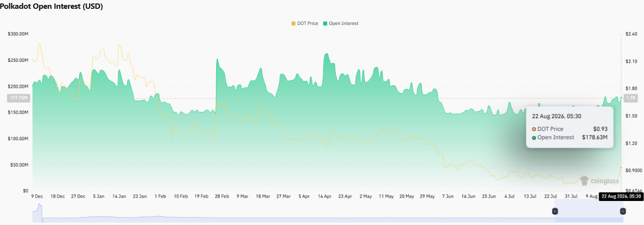
Task: Click the 25 Jun date label
Action: pos(488,196)
